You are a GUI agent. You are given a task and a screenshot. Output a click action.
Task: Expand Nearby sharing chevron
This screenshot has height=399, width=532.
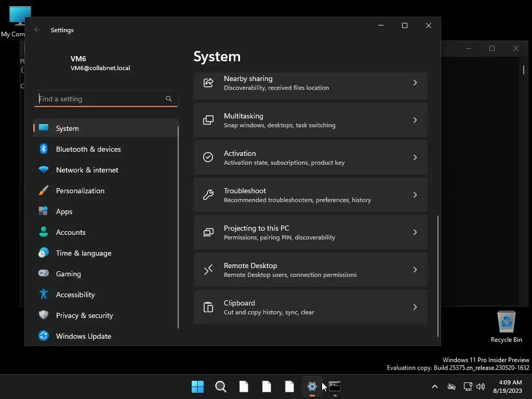[415, 83]
